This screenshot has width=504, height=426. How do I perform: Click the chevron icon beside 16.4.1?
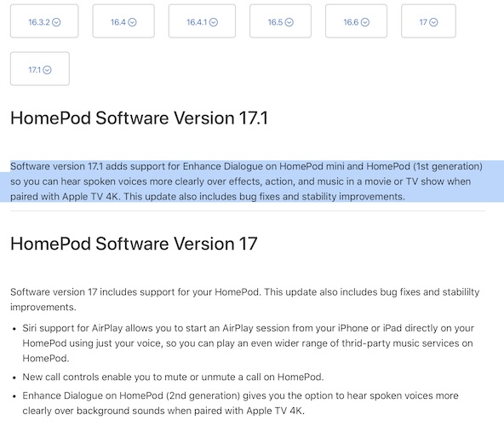tap(214, 22)
